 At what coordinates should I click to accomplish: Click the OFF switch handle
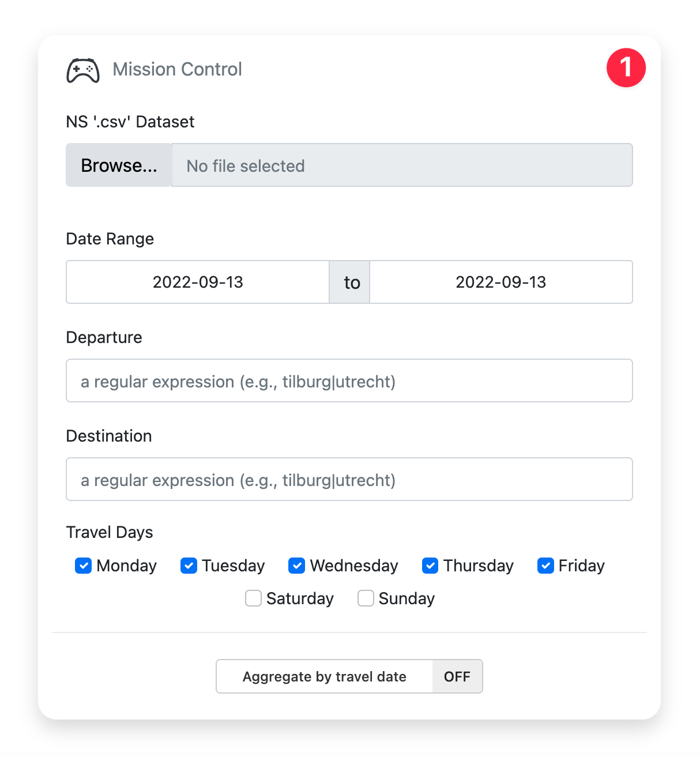457,677
